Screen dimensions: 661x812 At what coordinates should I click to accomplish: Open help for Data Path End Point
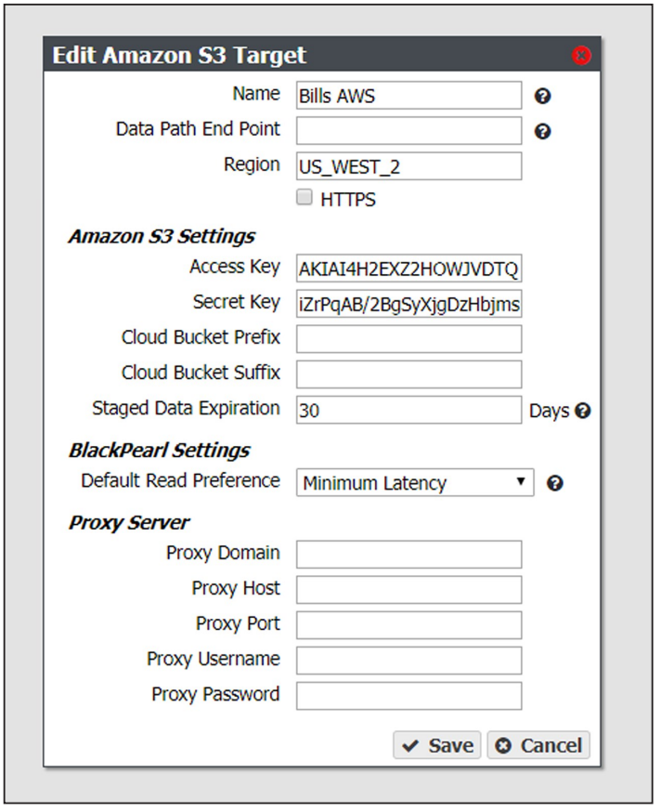(542, 132)
